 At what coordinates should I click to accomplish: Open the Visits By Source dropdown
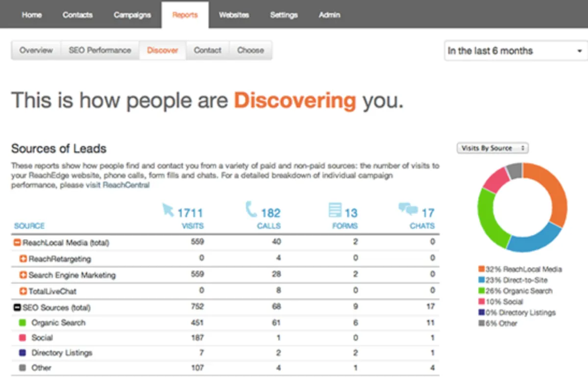(x=492, y=148)
